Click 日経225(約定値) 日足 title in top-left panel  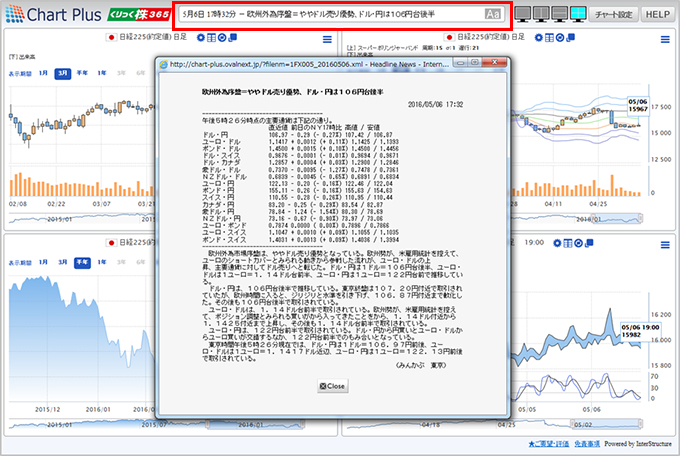point(153,37)
